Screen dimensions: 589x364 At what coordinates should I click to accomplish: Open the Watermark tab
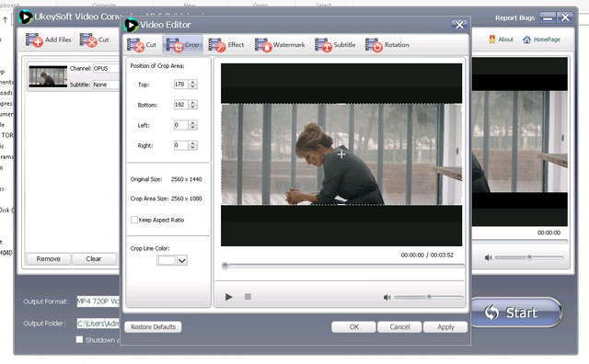tap(280, 45)
